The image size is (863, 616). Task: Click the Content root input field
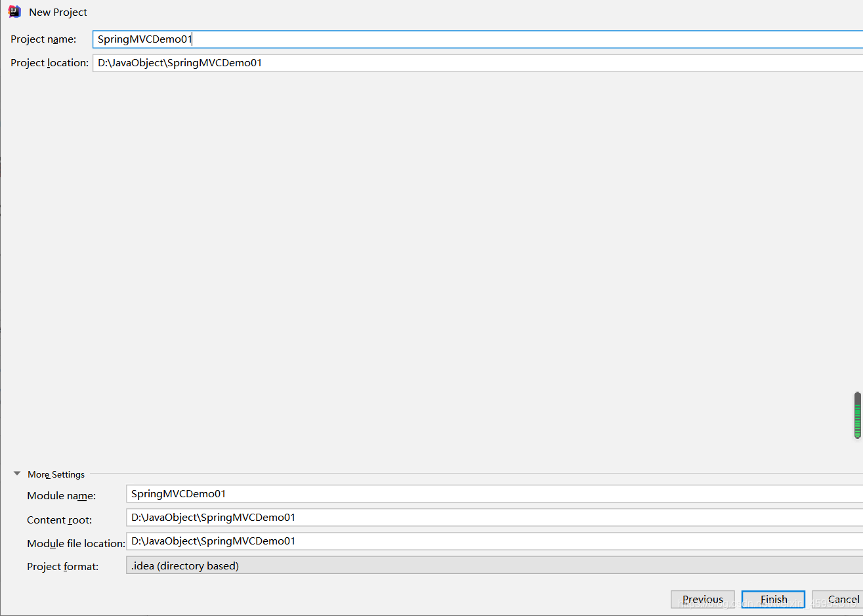(494, 518)
